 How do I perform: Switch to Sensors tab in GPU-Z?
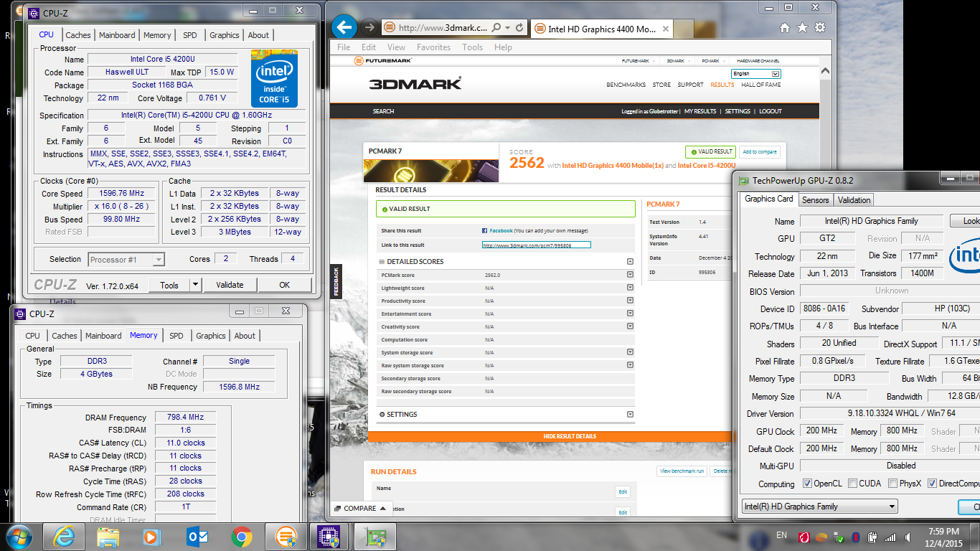[815, 200]
